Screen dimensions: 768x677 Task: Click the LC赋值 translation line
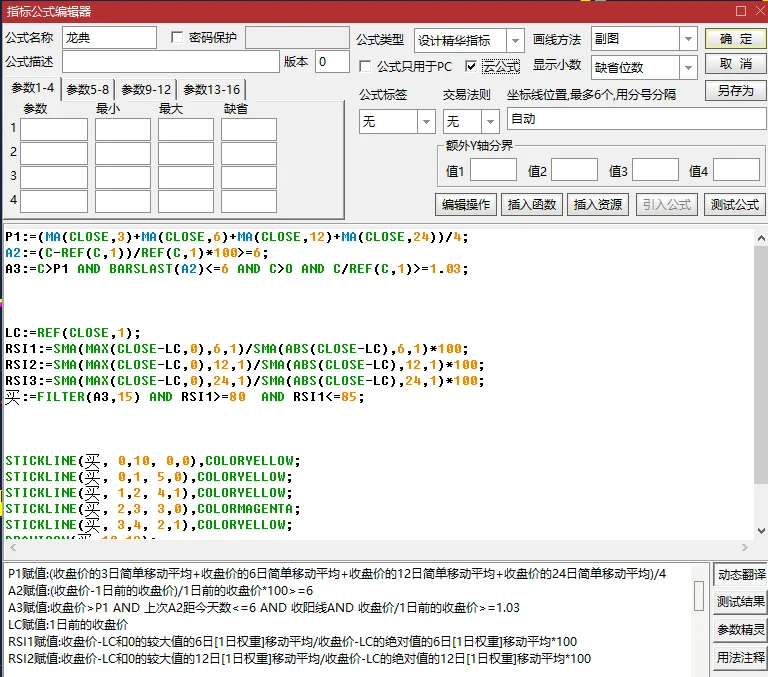[x=68, y=625]
